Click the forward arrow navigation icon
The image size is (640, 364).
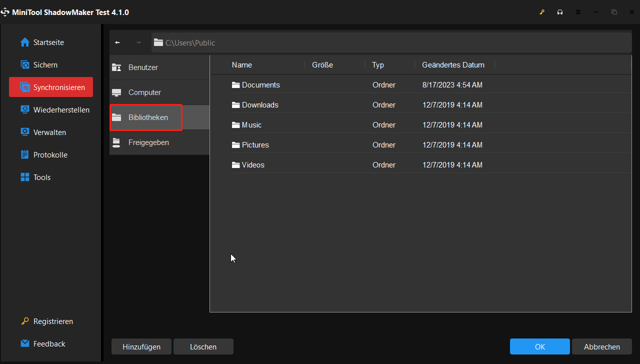point(138,42)
